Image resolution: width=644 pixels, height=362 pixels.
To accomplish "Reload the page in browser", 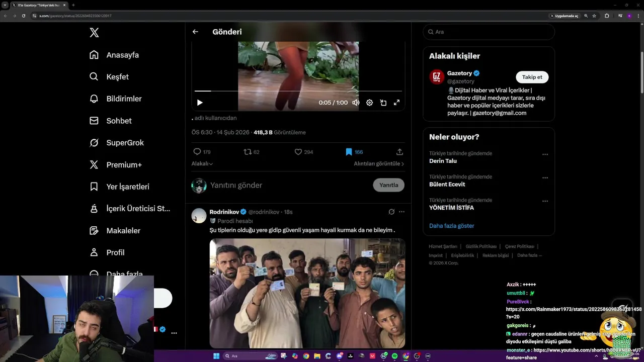I will pyautogui.click(x=23, y=16).
